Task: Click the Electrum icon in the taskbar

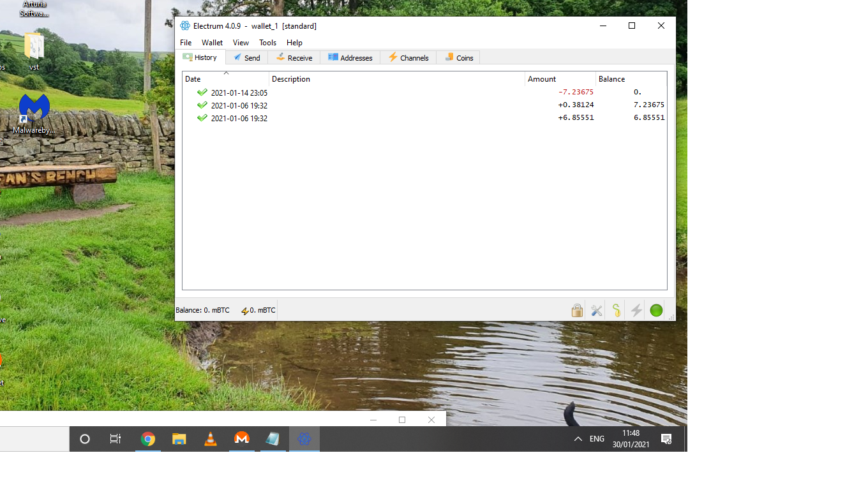Action: 304,439
